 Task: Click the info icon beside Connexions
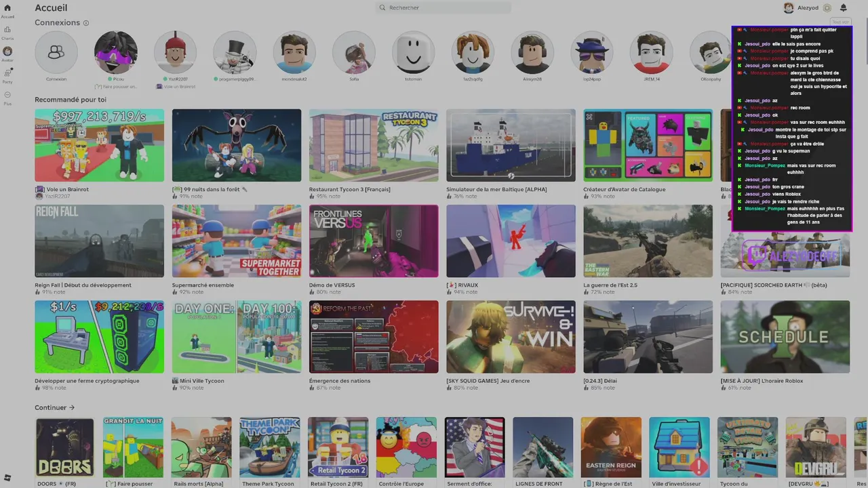[86, 23]
